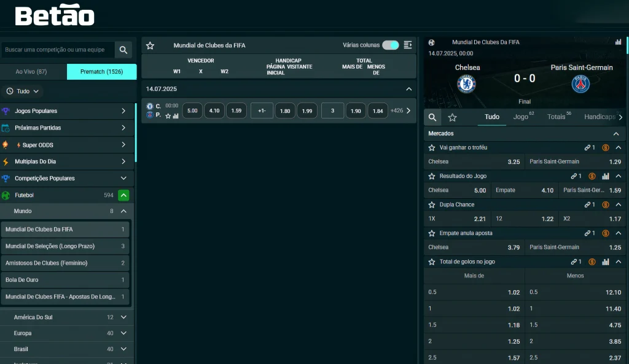The width and height of the screenshot is (629, 364).
Task: Expand Super ODDS section
Action: point(67,145)
